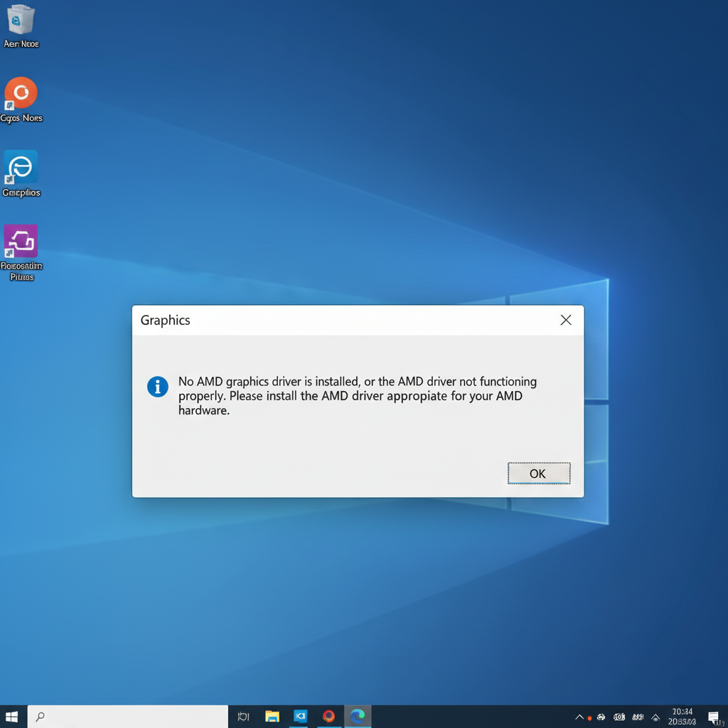The height and width of the screenshot is (728, 728).
Task: Show the desktop via the taskbar corner button
Action: (725, 717)
